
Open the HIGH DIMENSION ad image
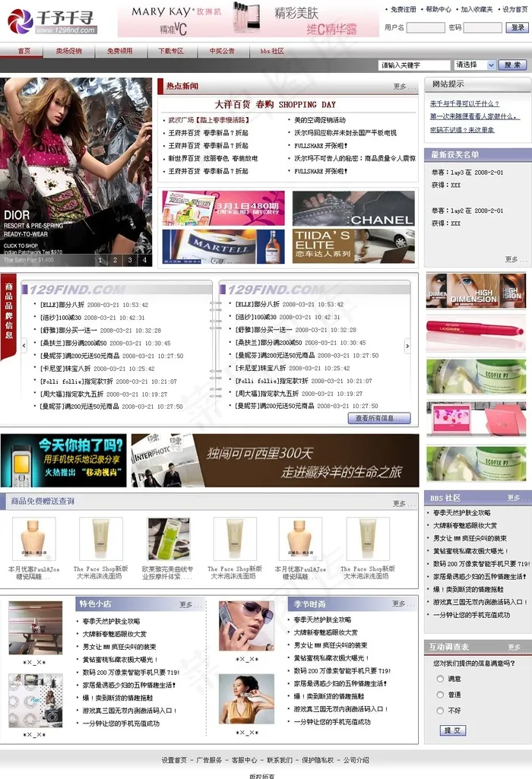click(x=476, y=291)
